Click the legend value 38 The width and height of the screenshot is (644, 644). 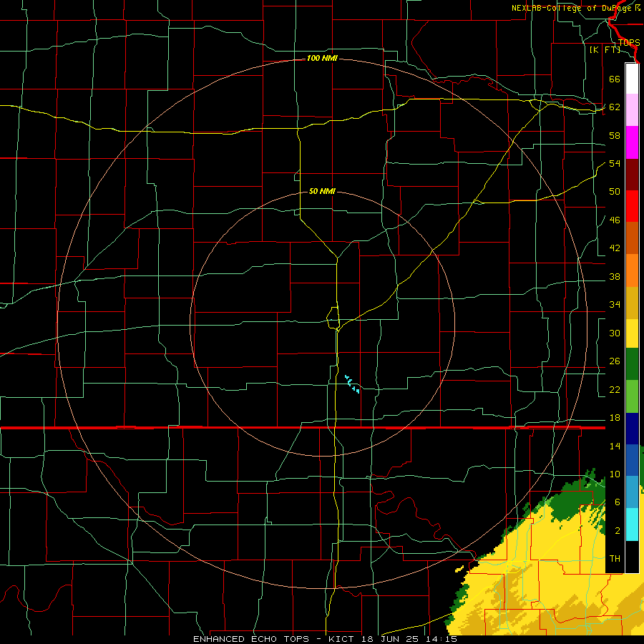point(615,277)
